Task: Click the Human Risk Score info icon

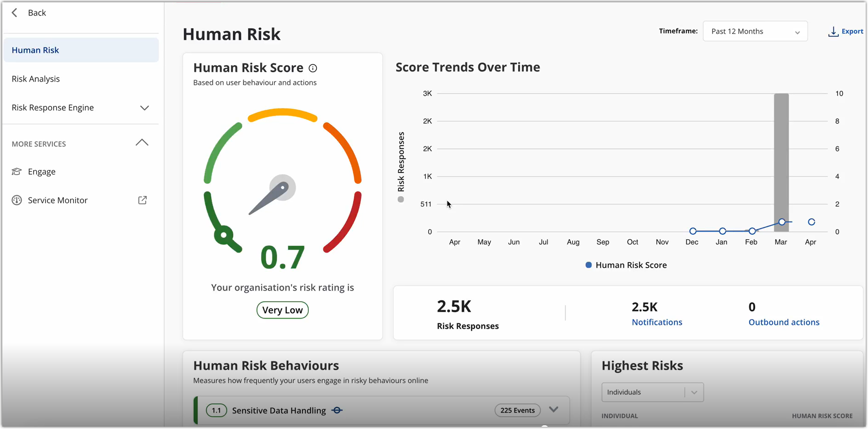Action: coord(313,68)
